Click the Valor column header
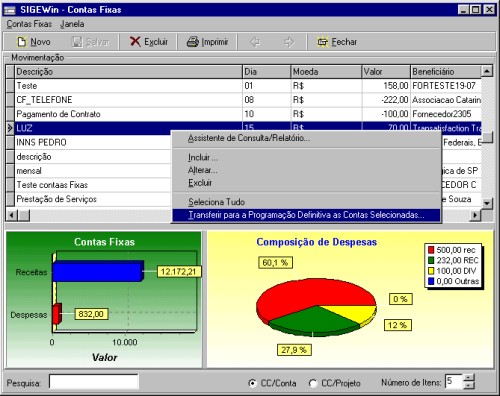 click(x=386, y=72)
